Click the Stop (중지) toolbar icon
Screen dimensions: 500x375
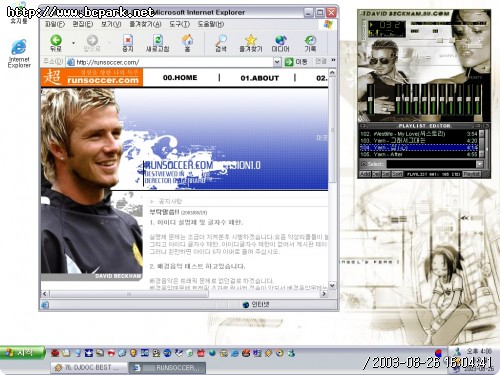point(128,40)
